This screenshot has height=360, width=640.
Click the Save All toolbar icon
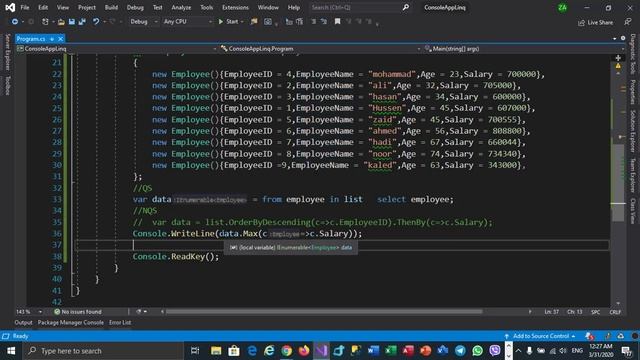click(82, 22)
